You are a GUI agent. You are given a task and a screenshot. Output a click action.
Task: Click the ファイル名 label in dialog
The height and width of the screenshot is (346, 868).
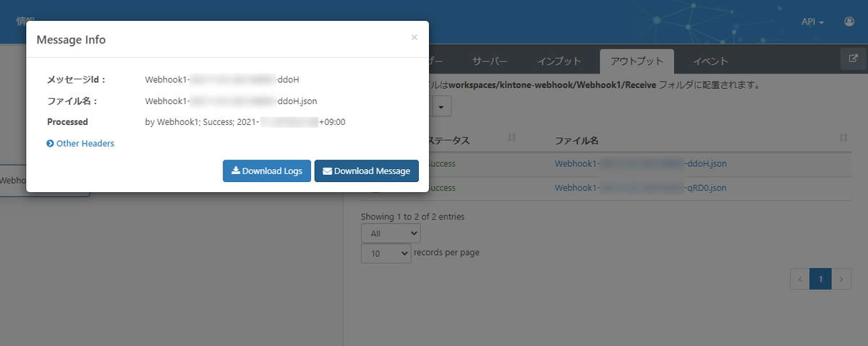72,101
